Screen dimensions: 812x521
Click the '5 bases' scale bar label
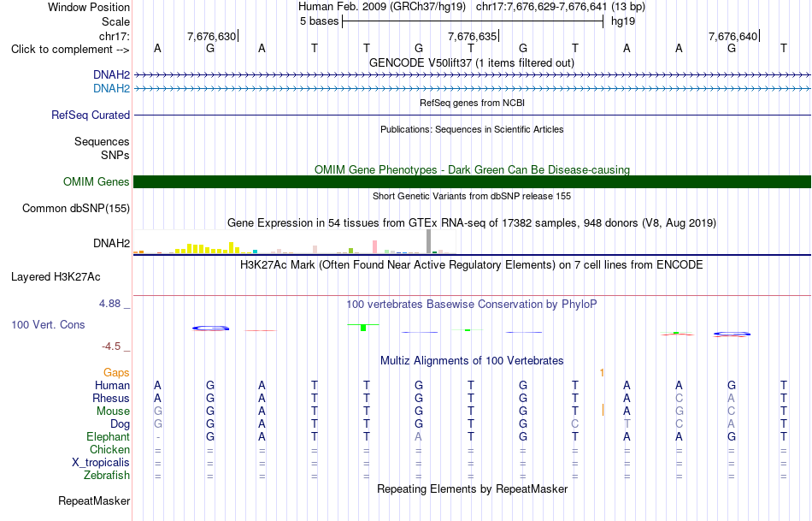pyautogui.click(x=319, y=21)
